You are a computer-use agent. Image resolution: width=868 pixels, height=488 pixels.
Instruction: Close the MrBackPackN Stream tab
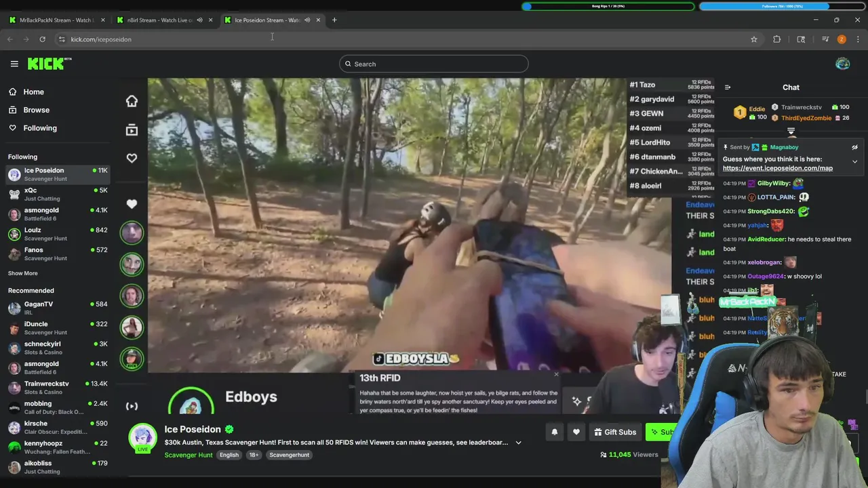103,20
